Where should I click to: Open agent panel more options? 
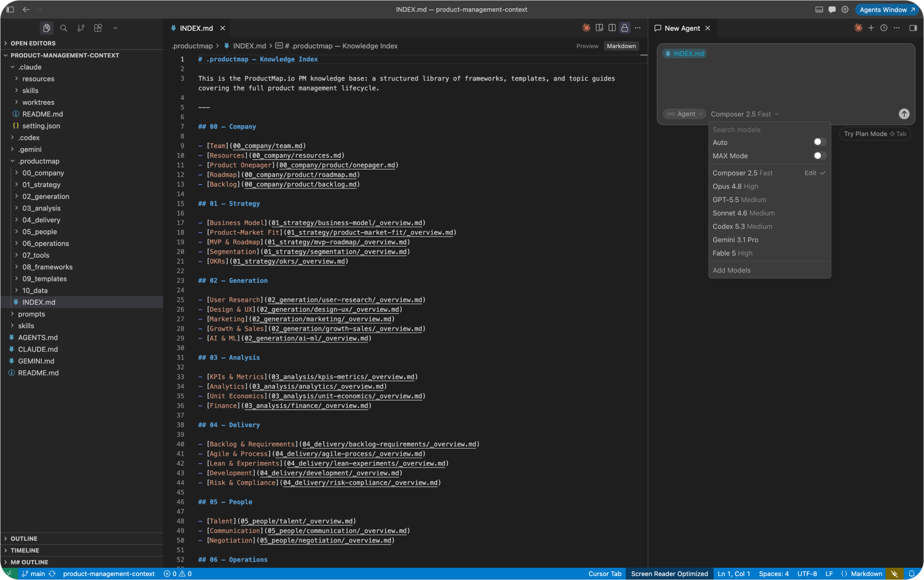click(x=897, y=28)
